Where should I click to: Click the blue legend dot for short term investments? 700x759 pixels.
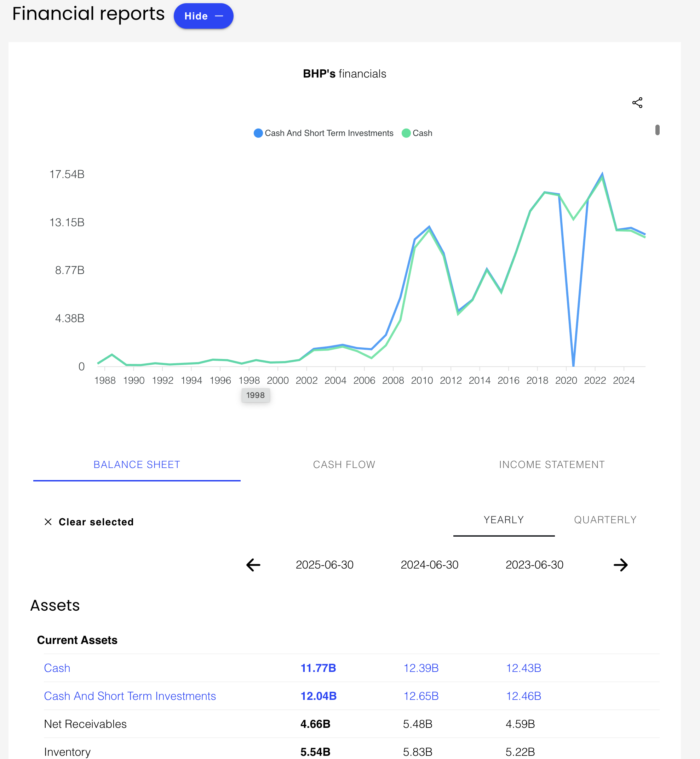(258, 133)
